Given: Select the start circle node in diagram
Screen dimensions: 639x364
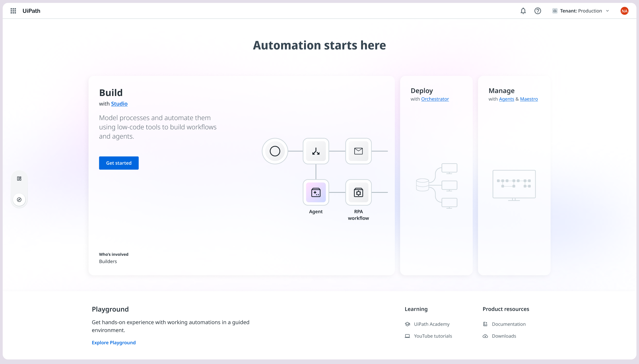Looking at the screenshot, I should point(275,151).
